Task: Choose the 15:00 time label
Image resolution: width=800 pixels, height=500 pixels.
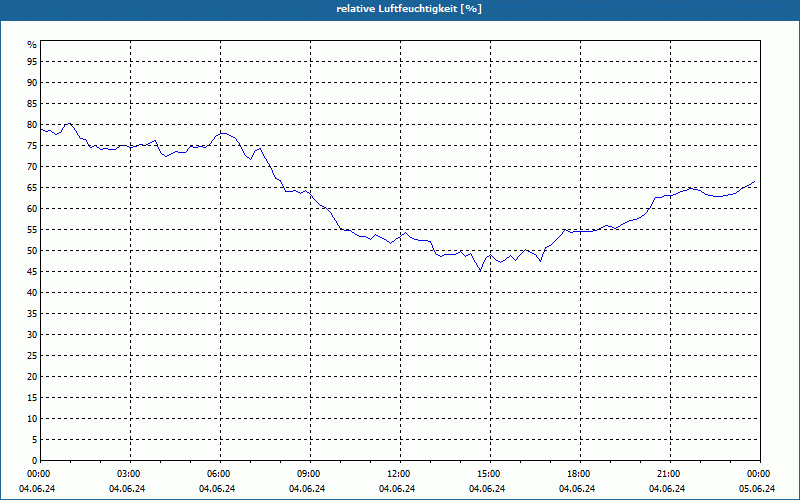Action: [x=489, y=474]
